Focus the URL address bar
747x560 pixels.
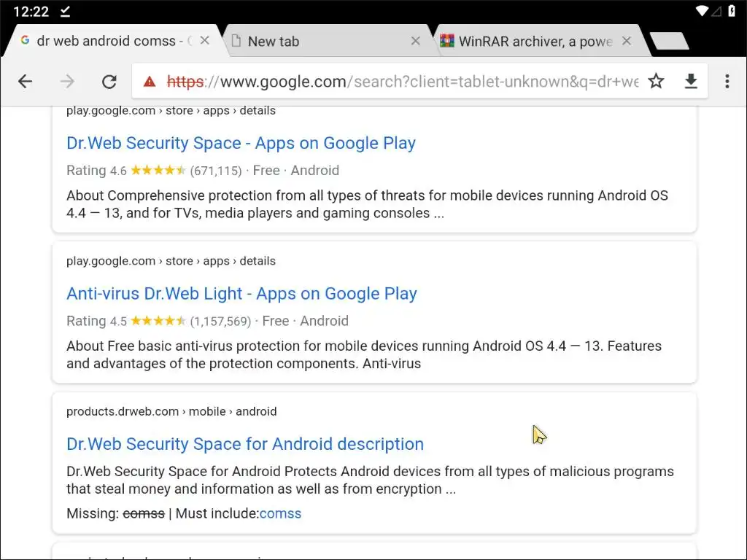point(401,82)
